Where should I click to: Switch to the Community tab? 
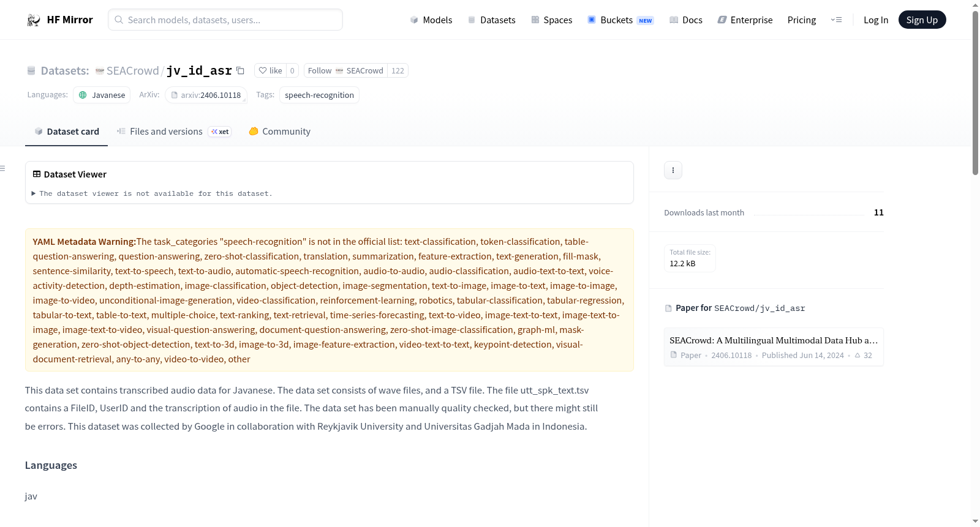click(279, 132)
